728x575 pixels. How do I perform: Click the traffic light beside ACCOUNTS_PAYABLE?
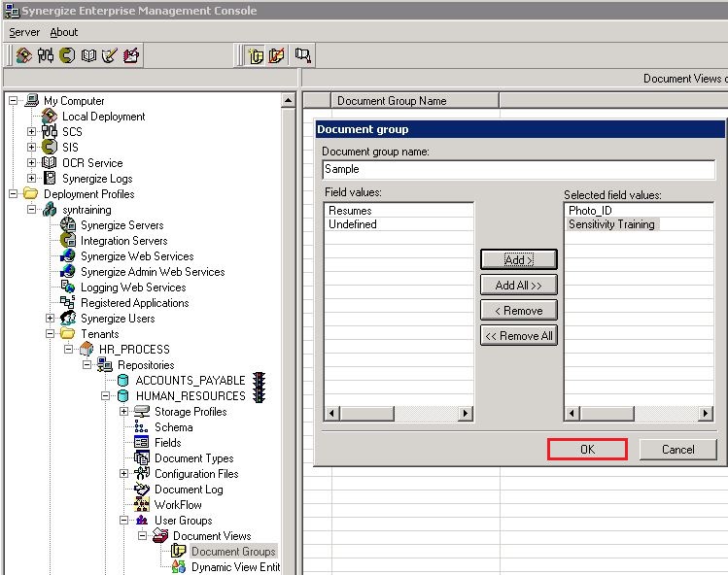[x=260, y=380]
